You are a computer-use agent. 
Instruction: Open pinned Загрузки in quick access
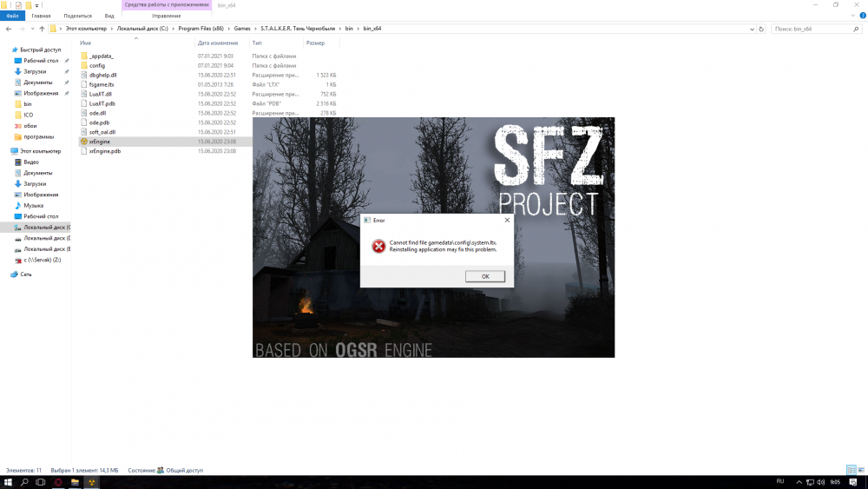point(35,71)
